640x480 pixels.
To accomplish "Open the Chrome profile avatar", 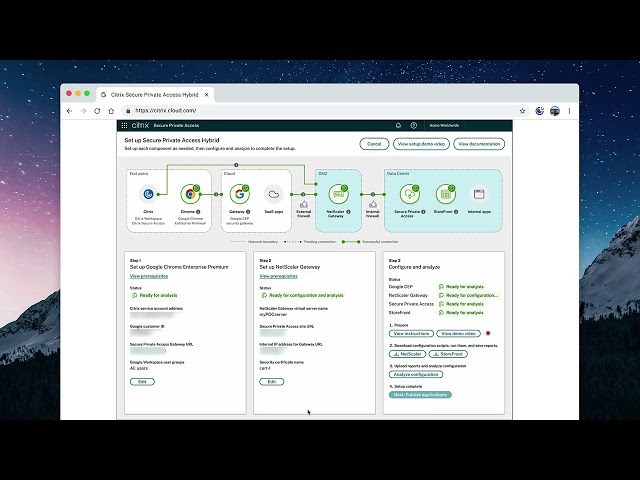I will tap(555, 111).
